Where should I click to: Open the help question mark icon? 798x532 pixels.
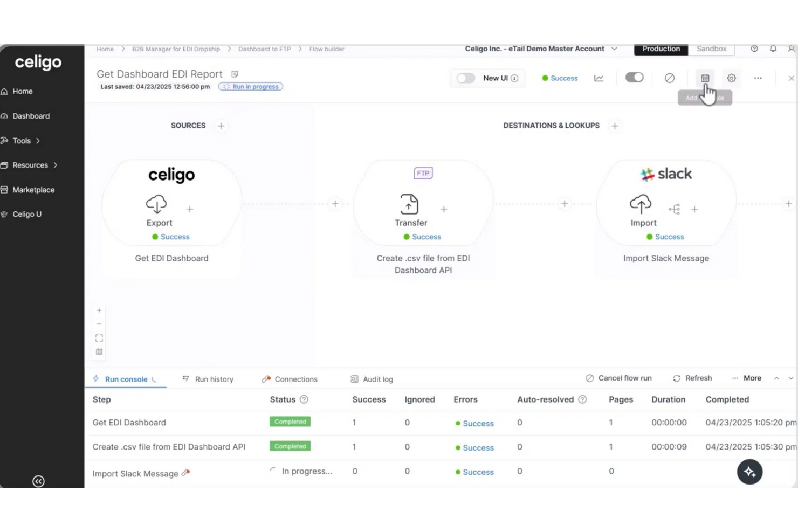click(x=754, y=49)
